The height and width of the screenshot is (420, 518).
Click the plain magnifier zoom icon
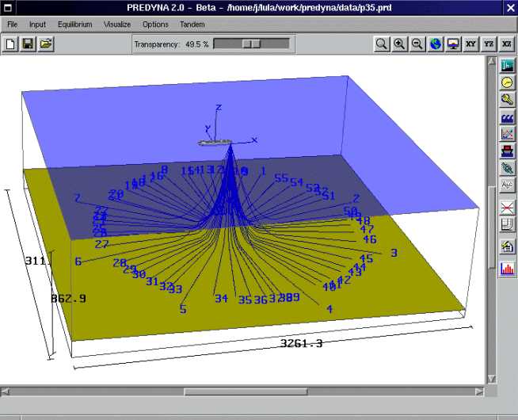coord(382,44)
